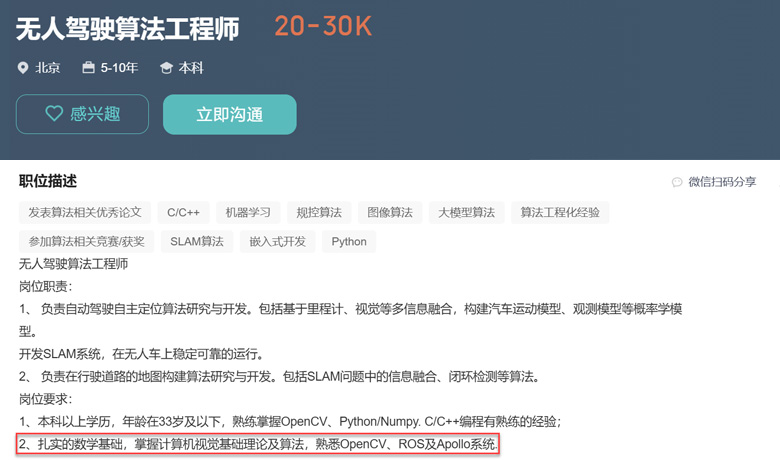
Task: Select the 大模型算法 skill tag
Action: pos(467,212)
